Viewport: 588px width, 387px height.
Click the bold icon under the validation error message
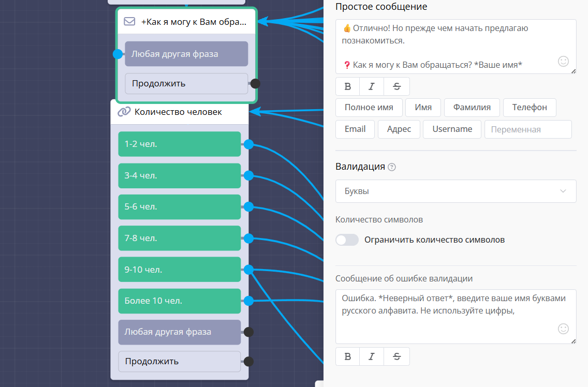pos(348,356)
